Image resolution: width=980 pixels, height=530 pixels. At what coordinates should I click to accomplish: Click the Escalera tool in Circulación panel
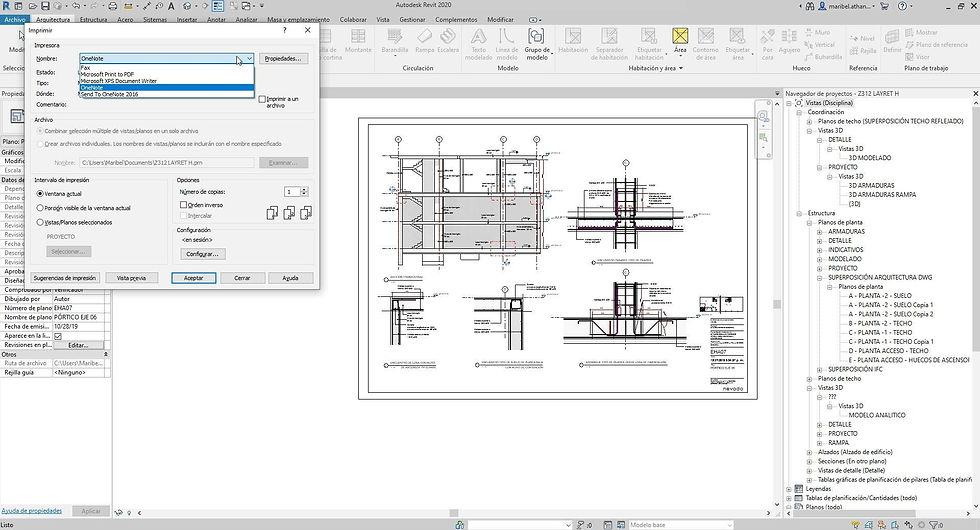pos(448,41)
